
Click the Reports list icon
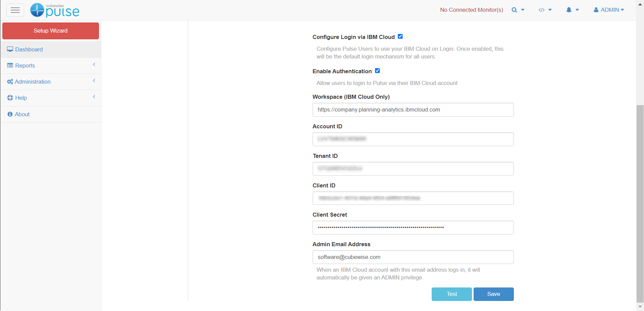point(10,65)
